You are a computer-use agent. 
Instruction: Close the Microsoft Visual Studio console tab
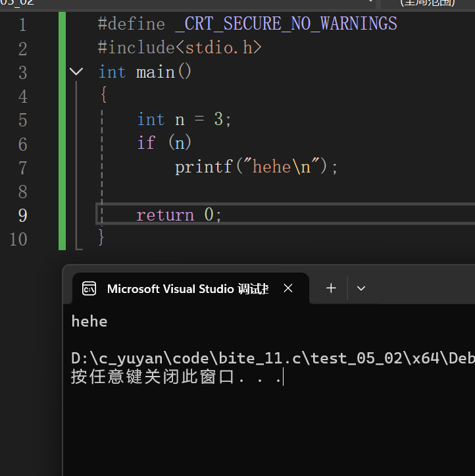click(288, 288)
